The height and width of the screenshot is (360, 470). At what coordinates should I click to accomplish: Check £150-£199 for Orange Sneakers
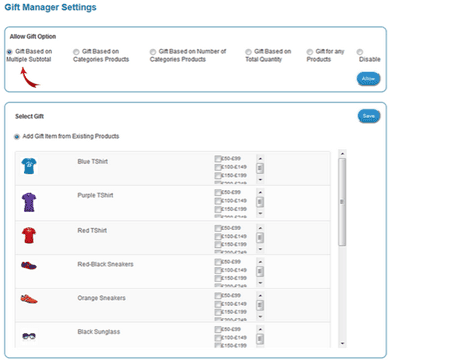tap(218, 312)
